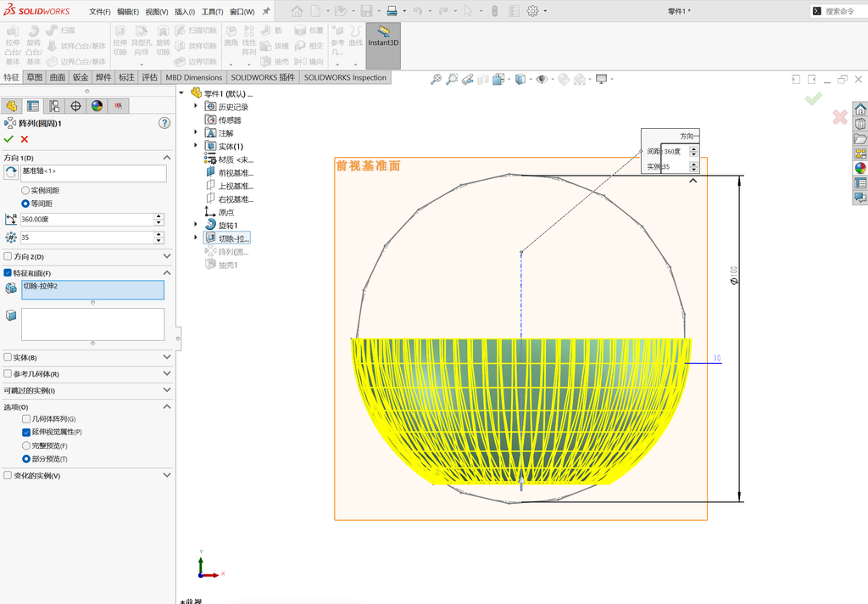This screenshot has width=868, height=604.
Task: Click the Print icon in top toolbar
Action: click(x=392, y=11)
